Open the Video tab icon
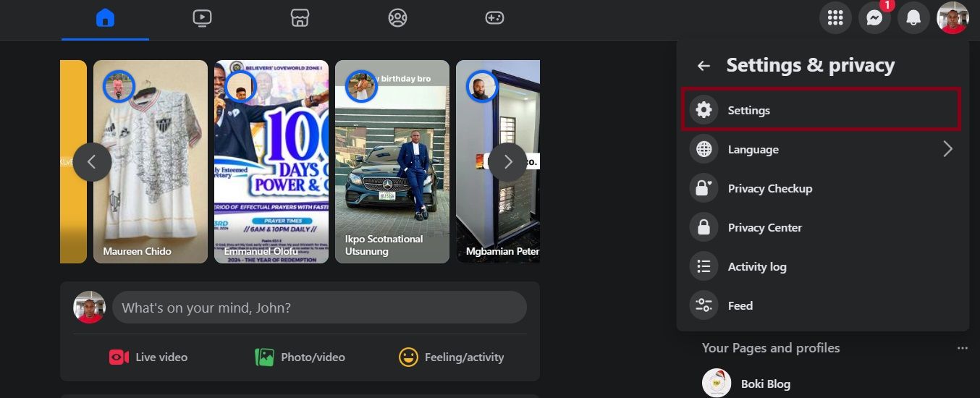Image resolution: width=980 pixels, height=398 pixels. tap(202, 17)
